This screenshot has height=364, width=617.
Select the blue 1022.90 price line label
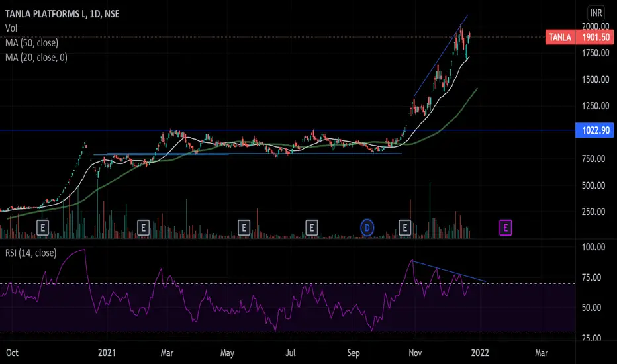(x=595, y=130)
